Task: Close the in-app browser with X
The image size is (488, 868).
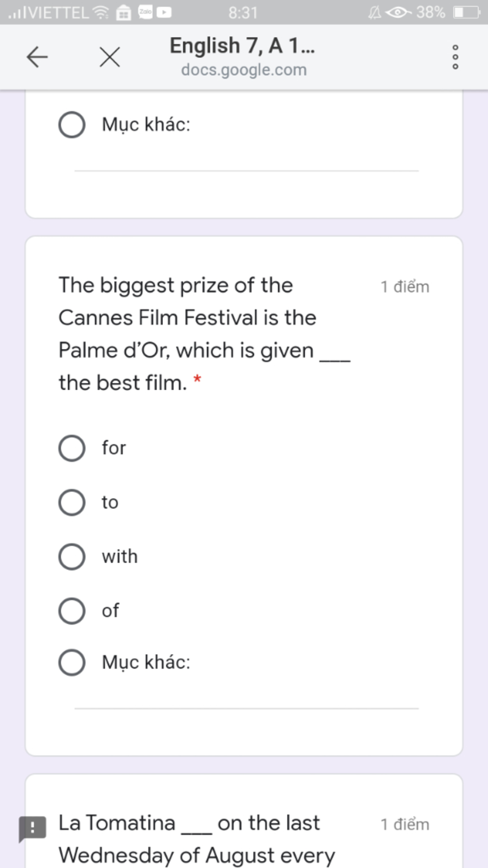Action: point(110,57)
